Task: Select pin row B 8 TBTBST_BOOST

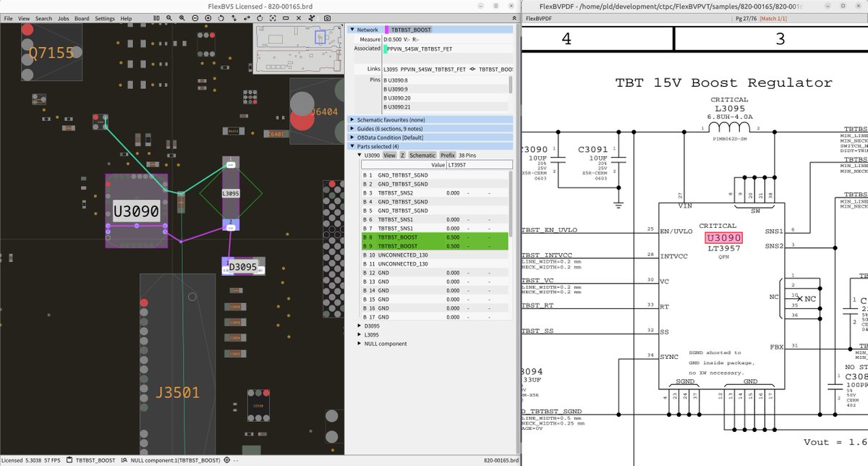Action: [435, 237]
